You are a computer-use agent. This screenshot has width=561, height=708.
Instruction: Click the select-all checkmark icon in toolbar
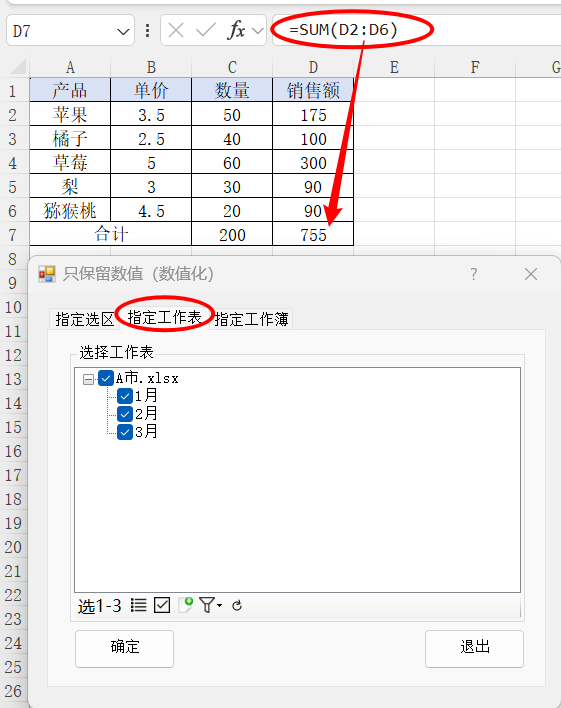tap(162, 605)
